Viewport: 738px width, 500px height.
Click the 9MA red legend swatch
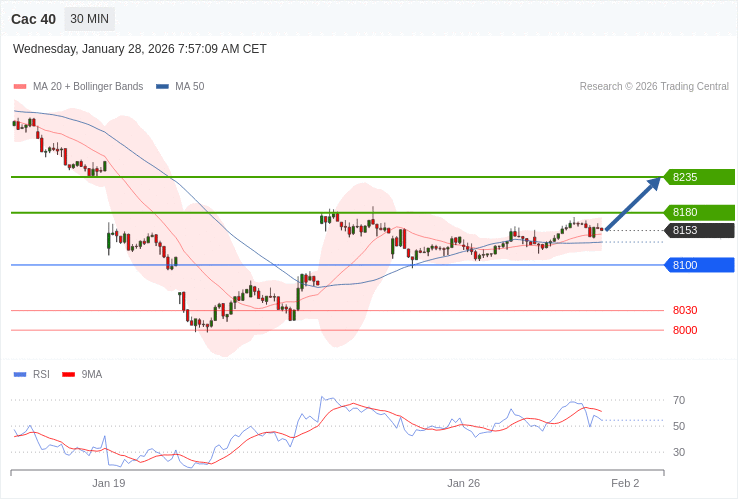69,375
